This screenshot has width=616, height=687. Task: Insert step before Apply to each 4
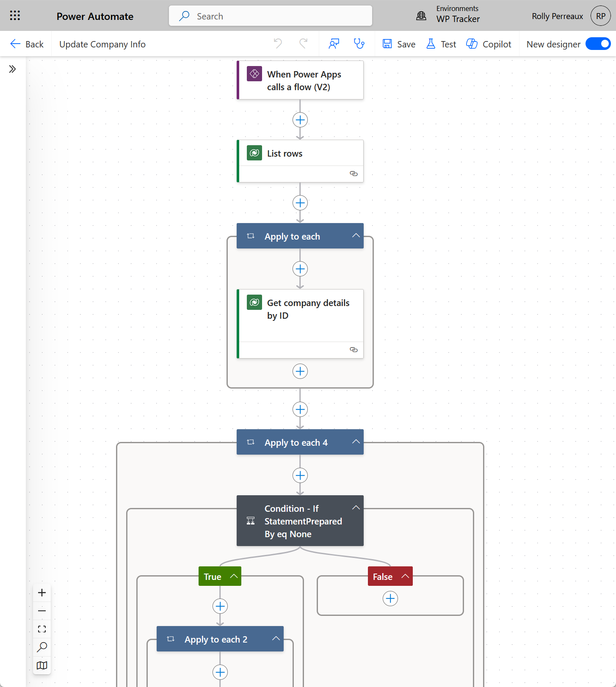pyautogui.click(x=300, y=409)
